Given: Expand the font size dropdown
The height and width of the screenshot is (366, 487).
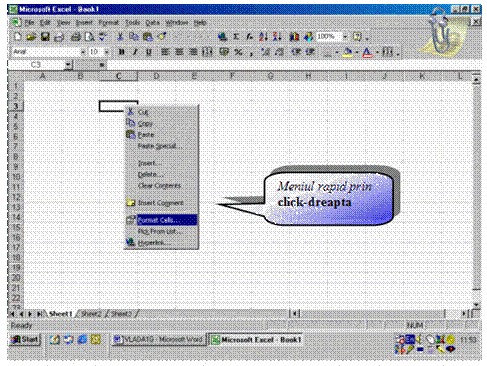Looking at the screenshot, I should [x=107, y=52].
